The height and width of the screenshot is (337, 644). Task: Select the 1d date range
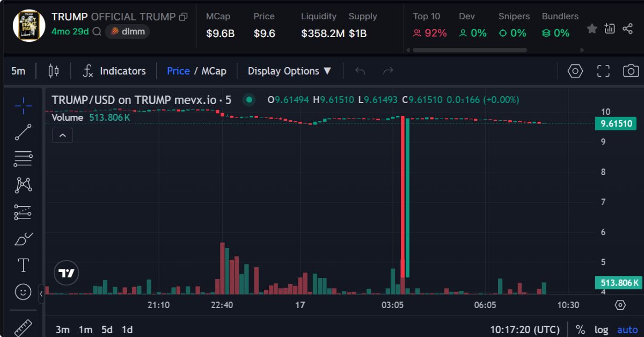pos(127,329)
